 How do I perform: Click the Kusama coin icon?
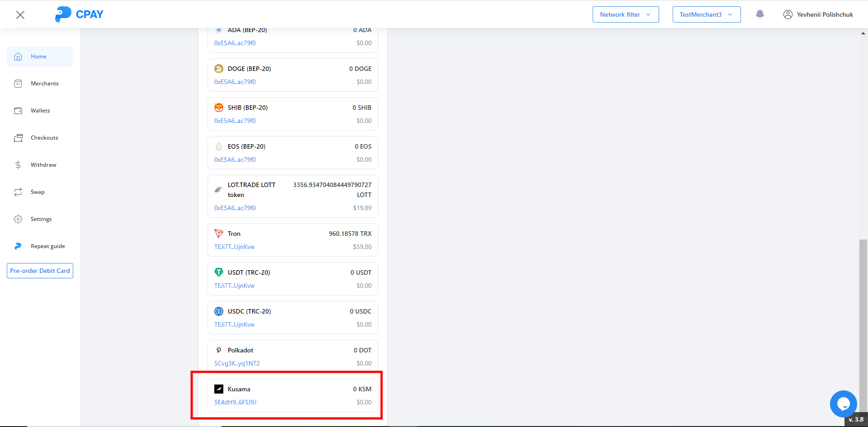[219, 389]
